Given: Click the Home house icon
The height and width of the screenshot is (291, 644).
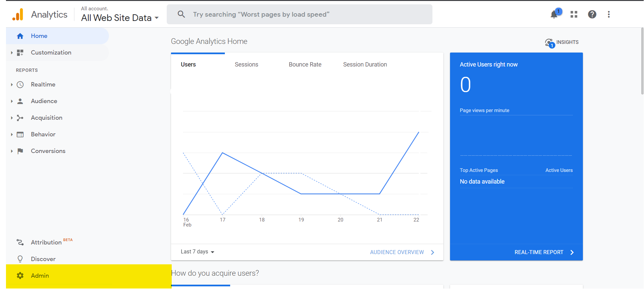Looking at the screenshot, I should 20,36.
